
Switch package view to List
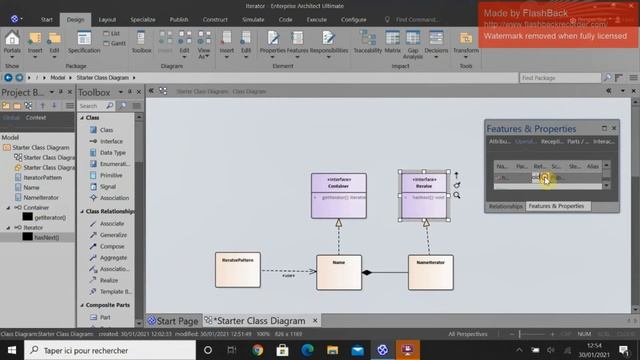pyautogui.click(x=111, y=33)
